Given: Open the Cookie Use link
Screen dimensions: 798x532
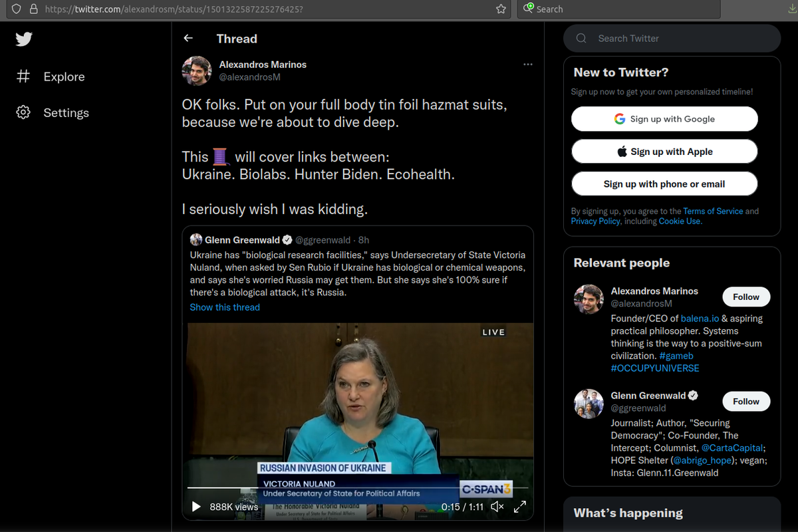Looking at the screenshot, I should (x=680, y=221).
